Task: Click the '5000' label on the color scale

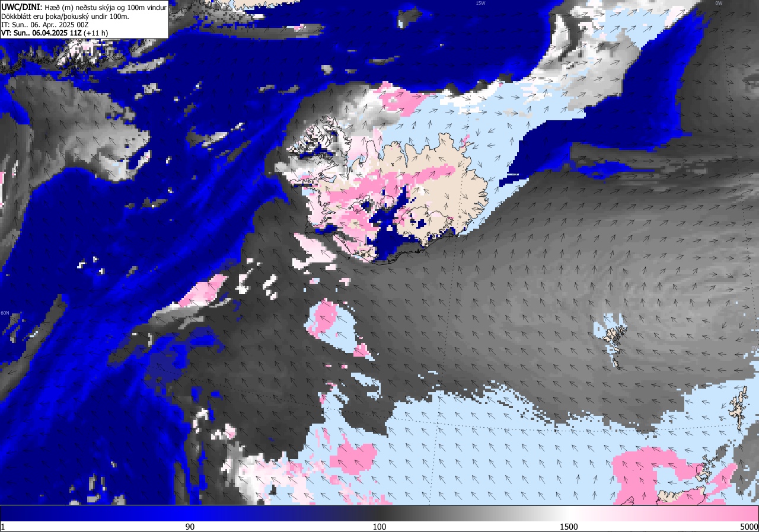Action: 749,527
